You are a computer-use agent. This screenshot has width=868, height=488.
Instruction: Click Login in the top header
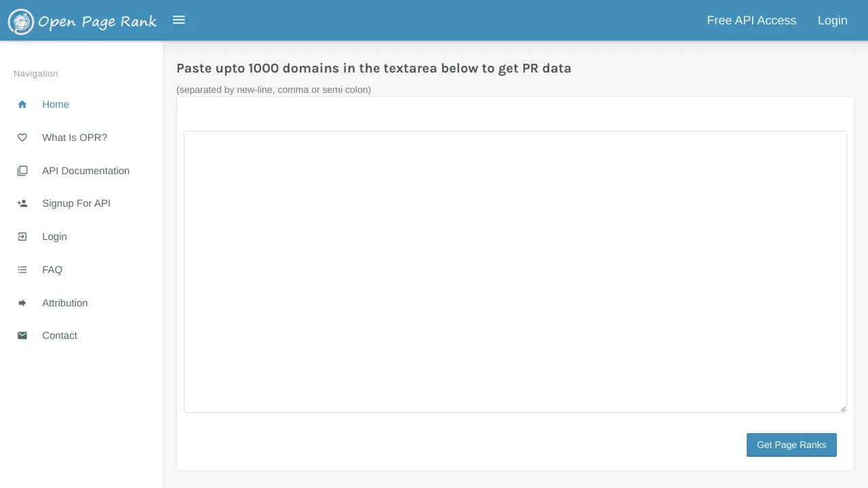pos(833,20)
